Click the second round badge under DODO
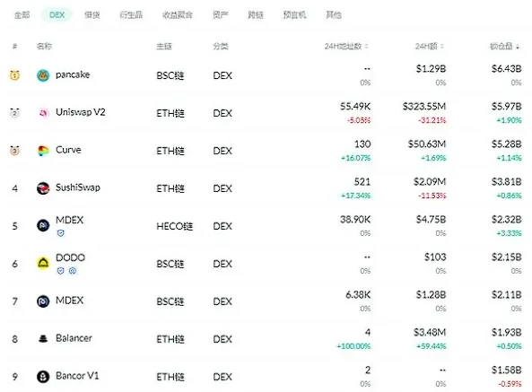 click(73, 271)
